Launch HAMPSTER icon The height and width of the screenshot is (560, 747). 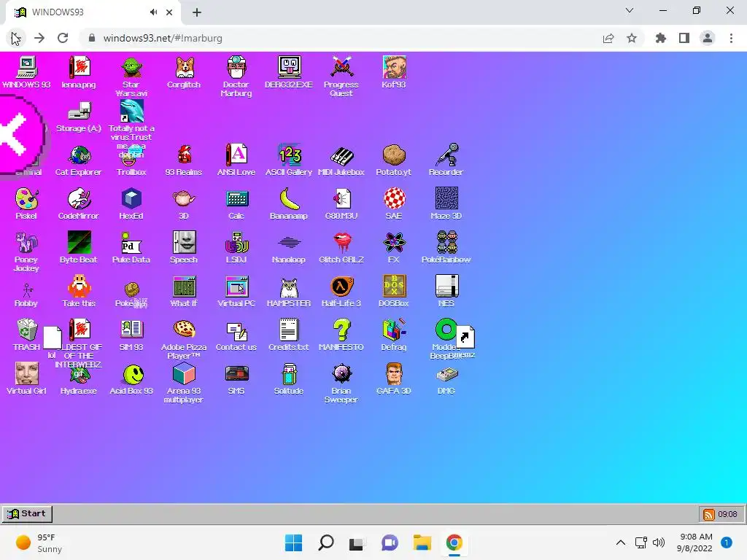(x=289, y=287)
